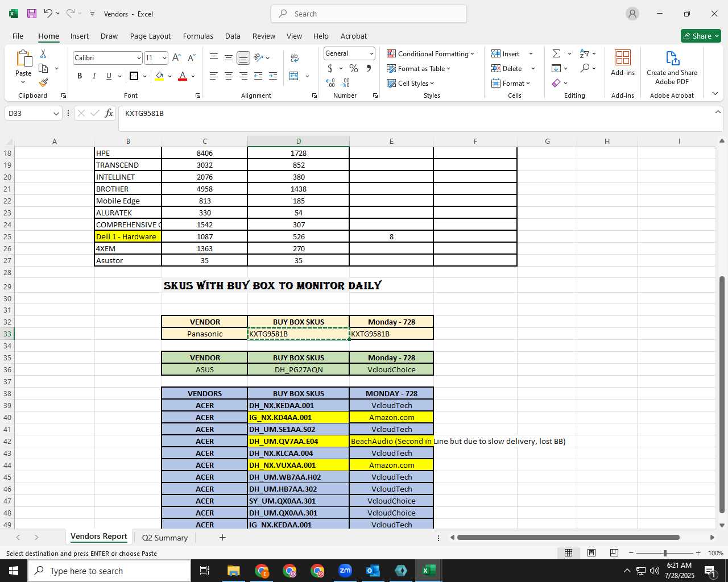Open File Explorer from taskbar

[234, 571]
